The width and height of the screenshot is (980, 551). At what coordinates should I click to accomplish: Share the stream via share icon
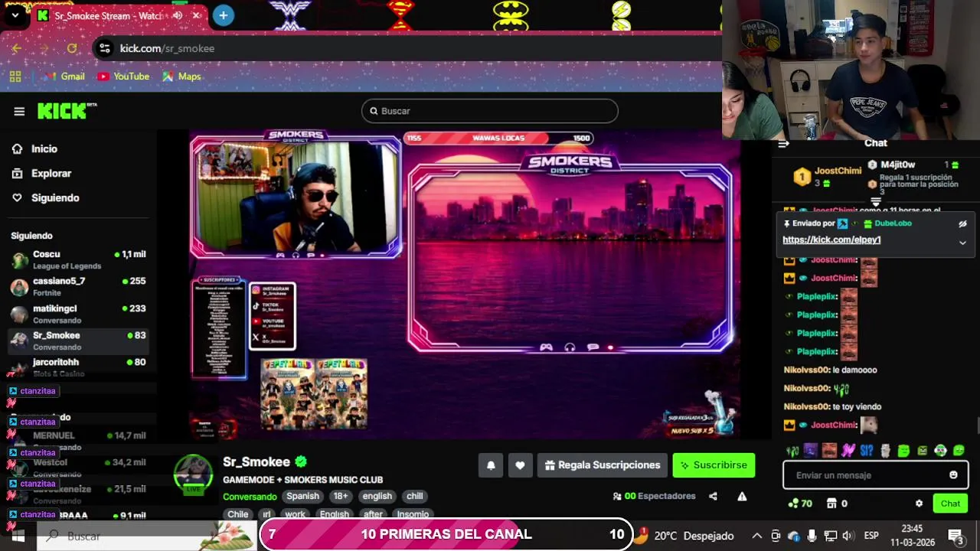(x=713, y=497)
